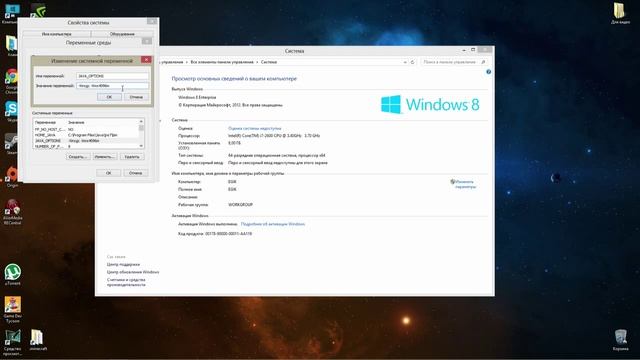Open the Steam desktop shortcut
Viewport: 640px width, 360px height.
click(x=11, y=144)
